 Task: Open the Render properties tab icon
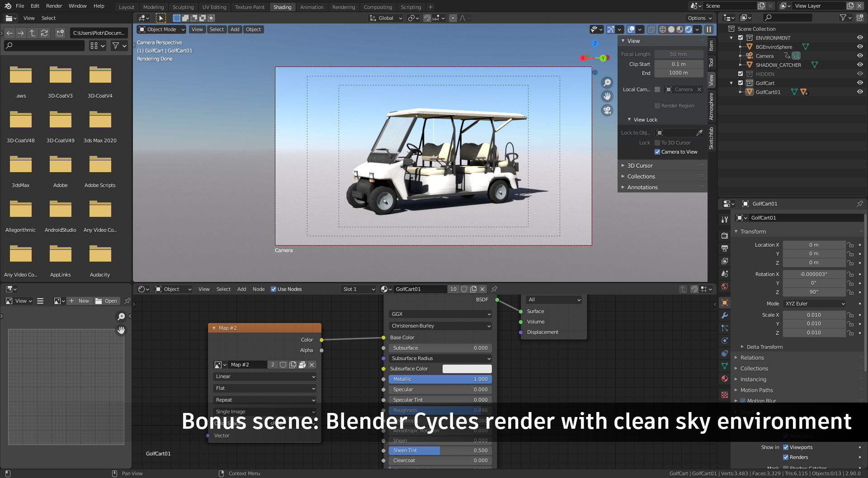[x=725, y=235]
